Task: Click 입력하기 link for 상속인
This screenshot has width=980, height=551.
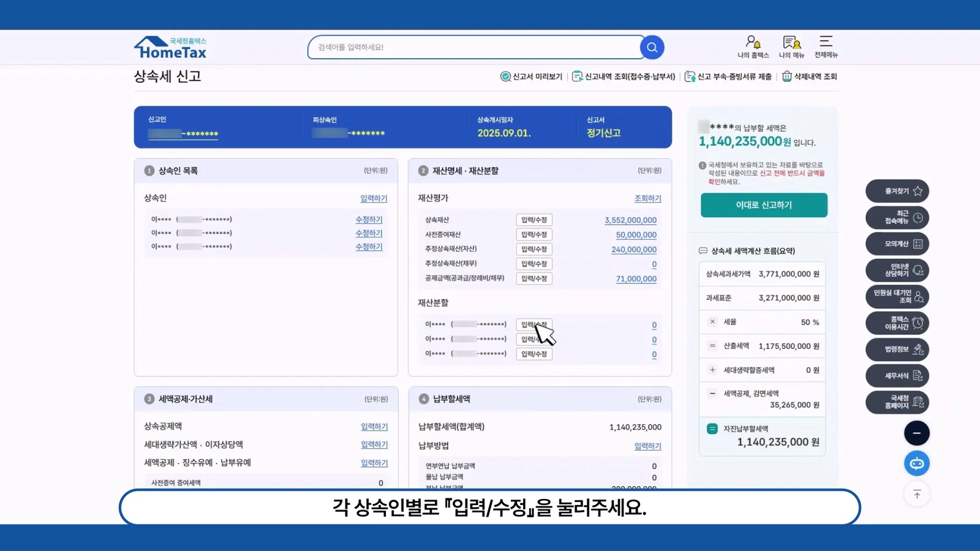Action: point(374,198)
